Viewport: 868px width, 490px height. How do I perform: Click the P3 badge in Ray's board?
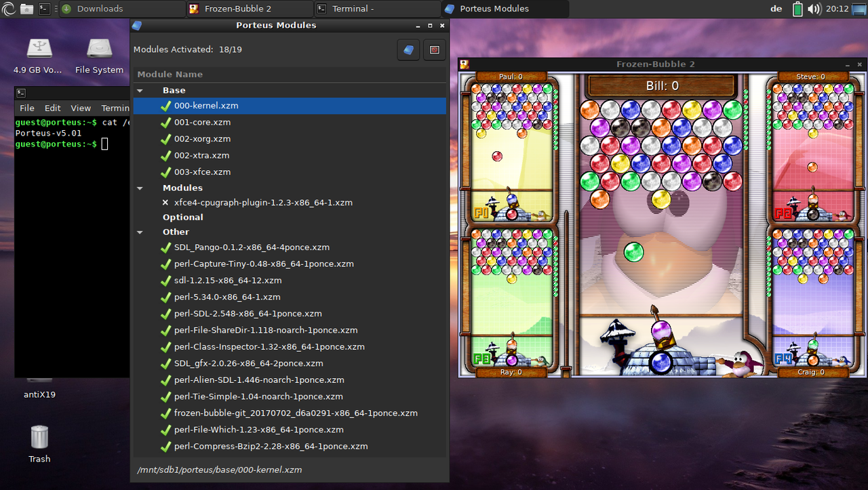pos(482,359)
